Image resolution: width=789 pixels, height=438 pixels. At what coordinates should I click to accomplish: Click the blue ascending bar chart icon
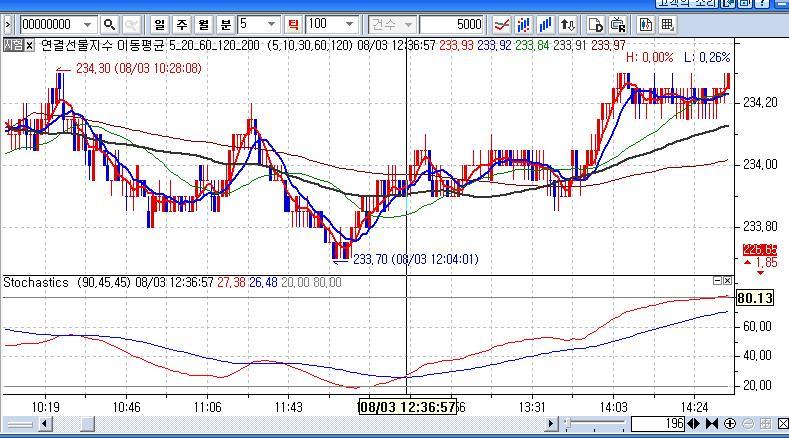tap(545, 24)
